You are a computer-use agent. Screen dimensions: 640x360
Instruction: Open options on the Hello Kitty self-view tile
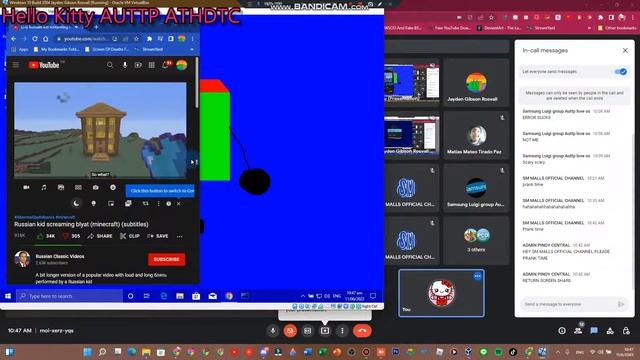(477, 276)
